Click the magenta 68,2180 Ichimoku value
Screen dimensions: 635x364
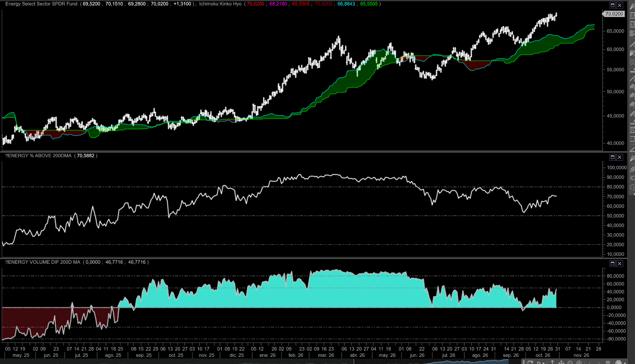(x=278, y=4)
